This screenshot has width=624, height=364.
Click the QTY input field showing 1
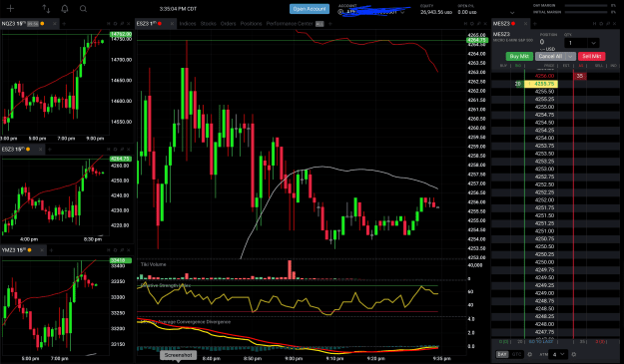pos(575,43)
